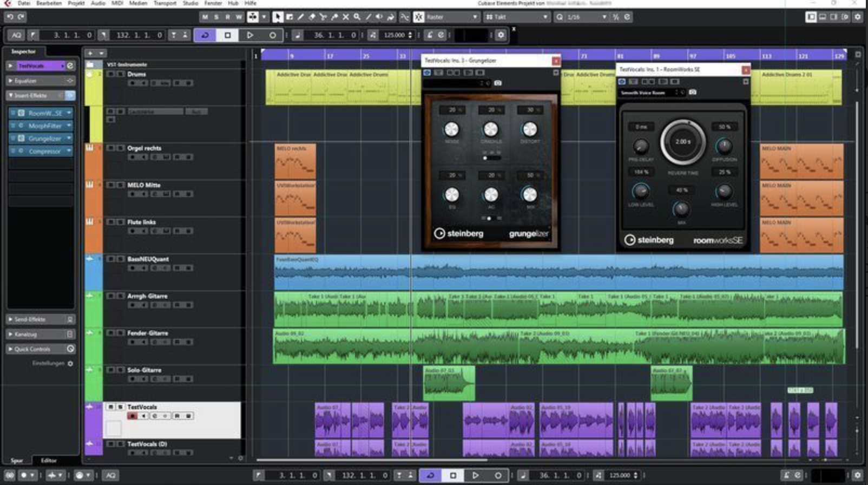Open Grungelizer insert slot dropdown arrow
Viewport: 868px width, 485px height.
tap(69, 139)
